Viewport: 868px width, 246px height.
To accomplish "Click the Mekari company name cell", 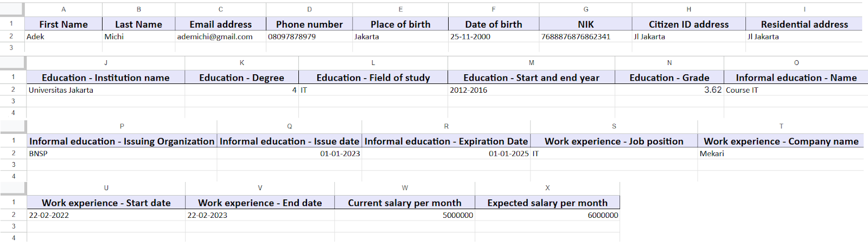I will pyautogui.click(x=780, y=154).
